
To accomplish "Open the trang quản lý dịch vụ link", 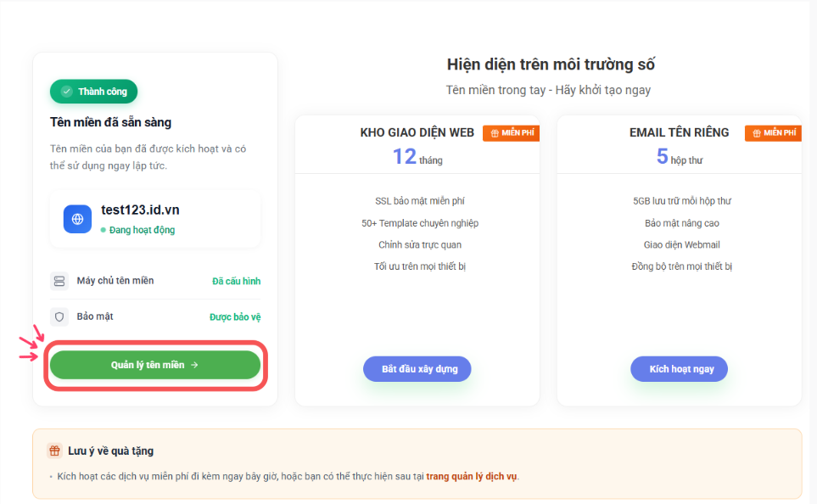I will 472,476.
